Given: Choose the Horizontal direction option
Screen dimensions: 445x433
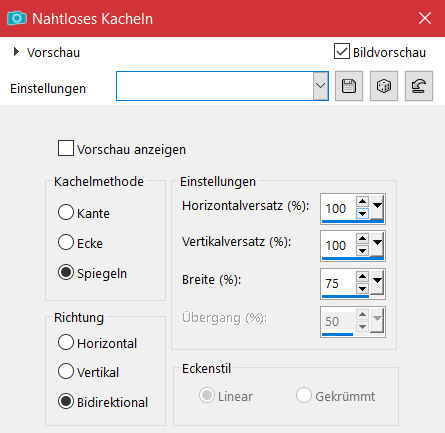Looking at the screenshot, I should coord(66,342).
